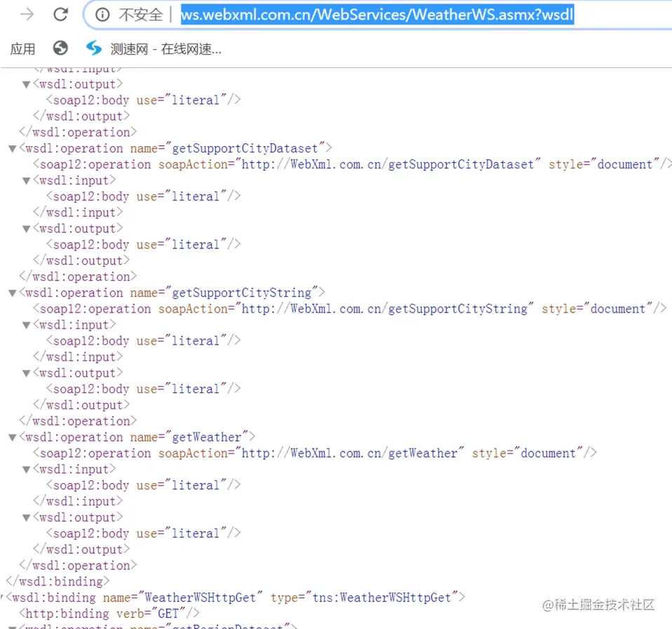Viewport: 672px width, 629px height.
Task: Collapse wsdl:output under getWeather
Action: click(x=26, y=518)
